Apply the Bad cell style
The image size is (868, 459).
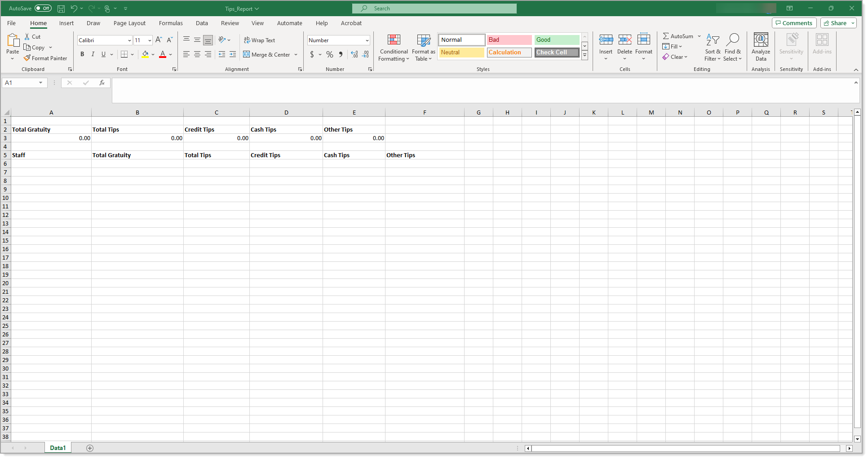509,40
